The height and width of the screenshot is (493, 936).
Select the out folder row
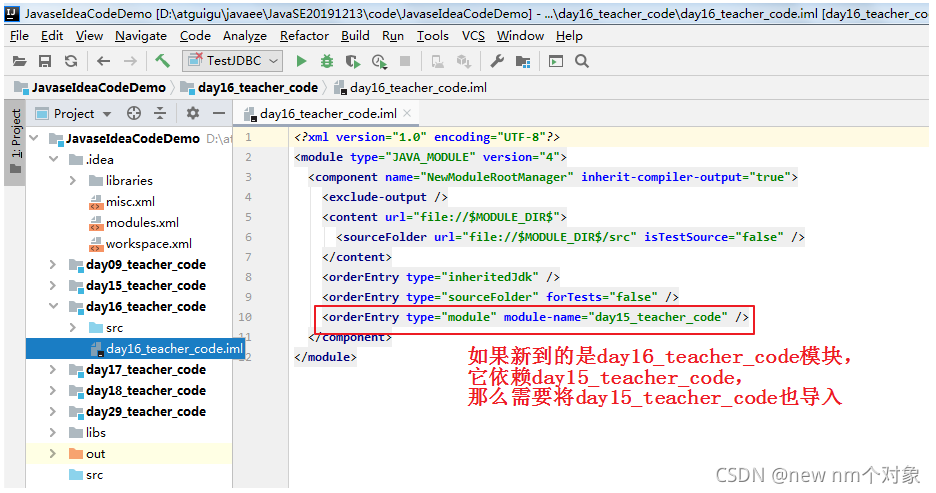click(x=129, y=454)
